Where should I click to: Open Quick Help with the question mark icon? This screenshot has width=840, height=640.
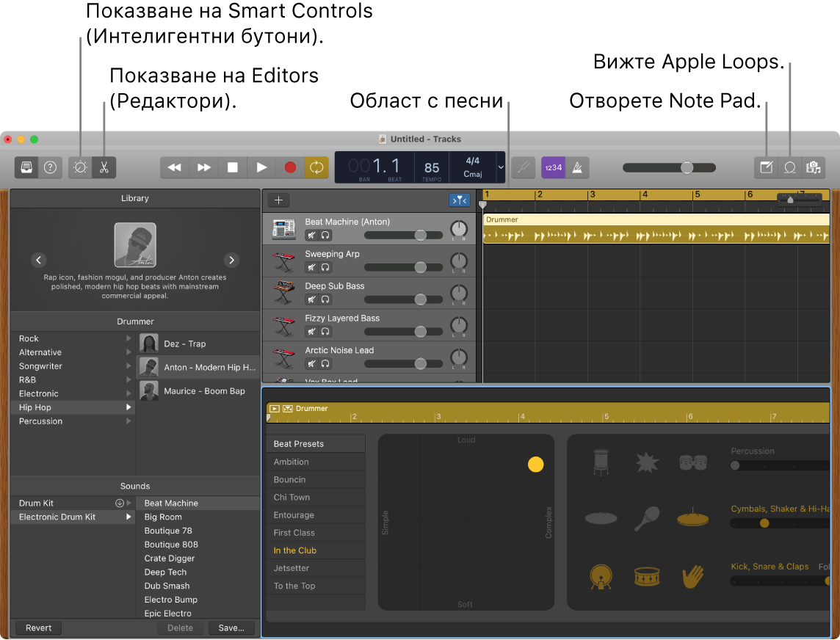coord(49,167)
